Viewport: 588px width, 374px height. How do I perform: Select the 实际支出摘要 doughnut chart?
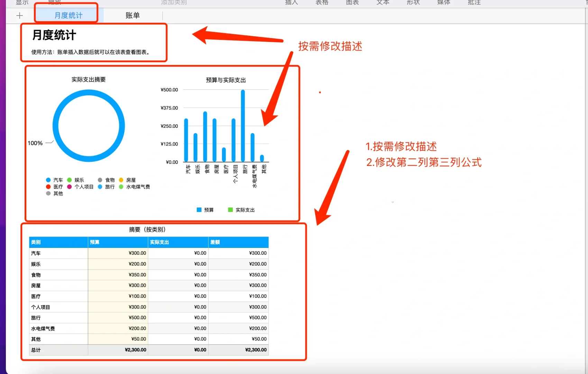(89, 125)
